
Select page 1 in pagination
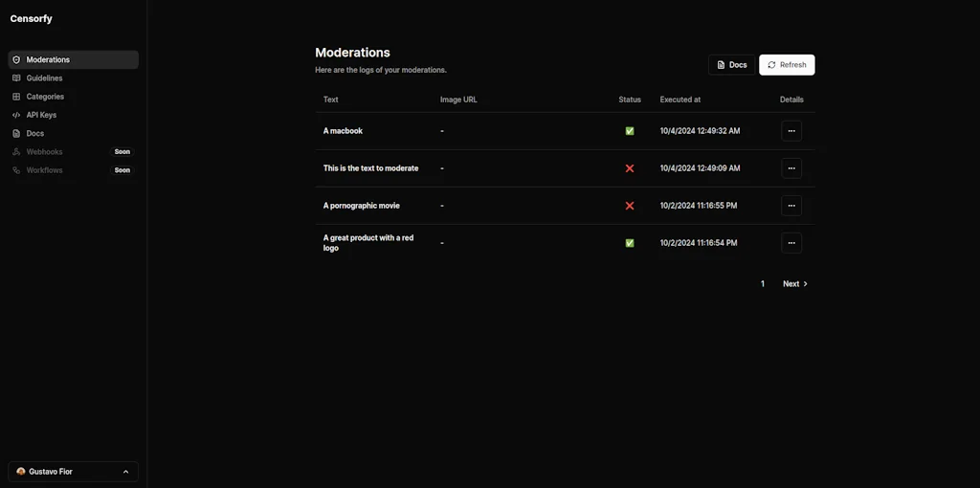(763, 283)
